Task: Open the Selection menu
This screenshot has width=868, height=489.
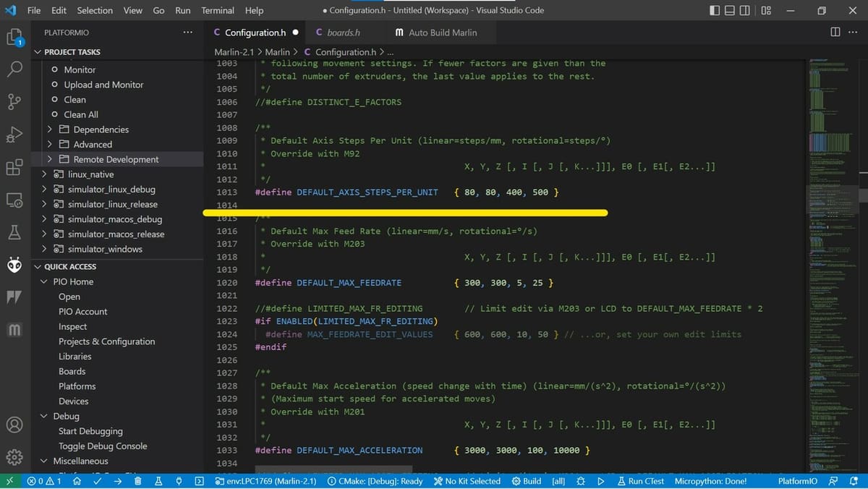Action: click(95, 11)
